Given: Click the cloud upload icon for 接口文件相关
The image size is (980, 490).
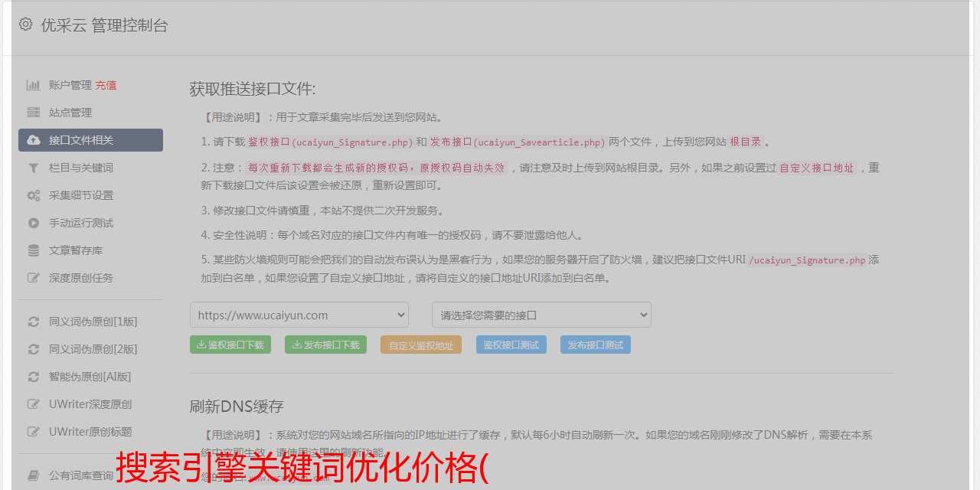Looking at the screenshot, I should pos(34,140).
